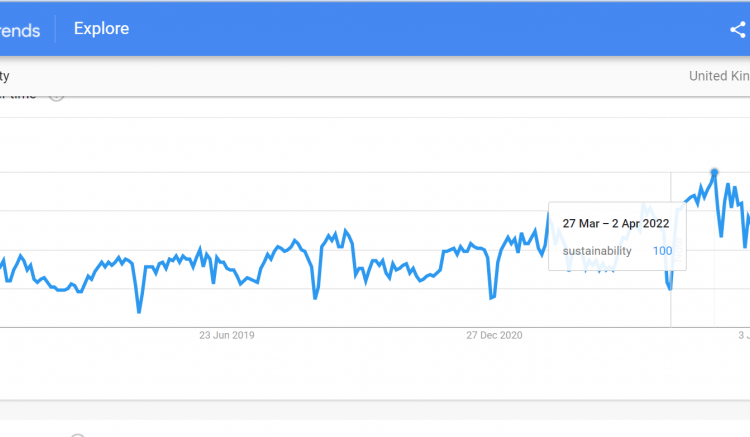Viewport: 750px width, 437px height.
Task: Click the lowest dip before 23 Jun 2019
Action: 139,311
